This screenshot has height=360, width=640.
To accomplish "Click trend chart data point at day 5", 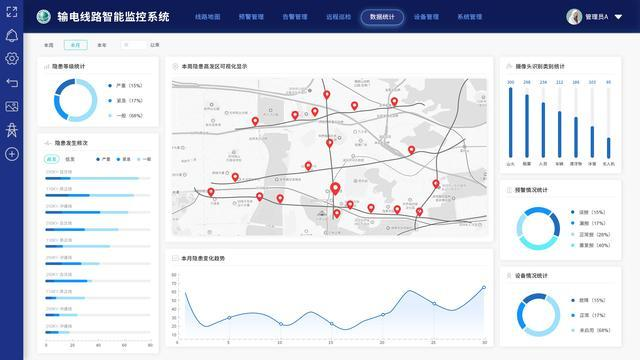I will click(229, 318).
